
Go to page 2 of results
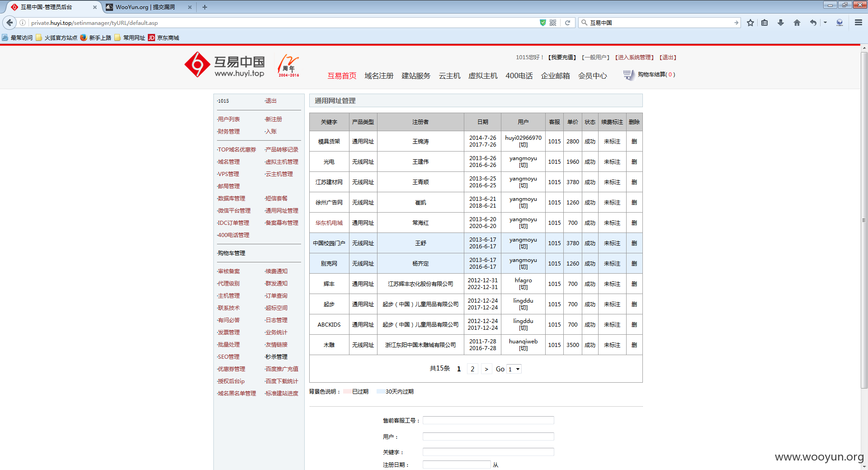point(472,369)
